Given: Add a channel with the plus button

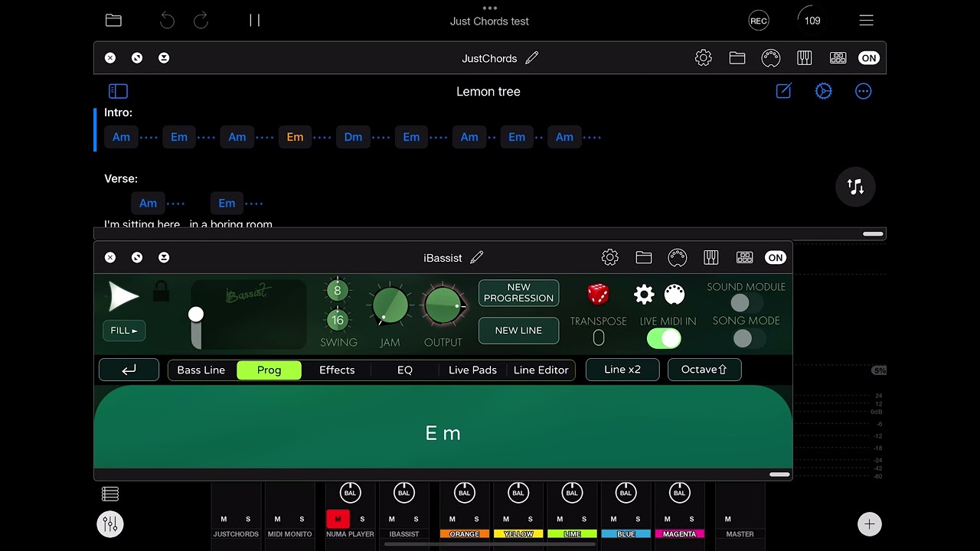Looking at the screenshot, I should pos(869,524).
